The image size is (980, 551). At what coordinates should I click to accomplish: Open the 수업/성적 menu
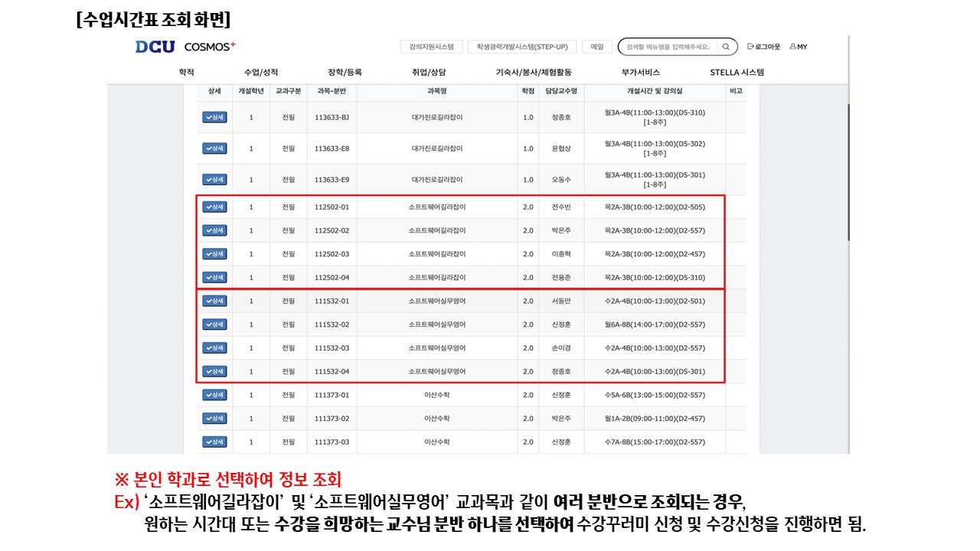[x=259, y=72]
